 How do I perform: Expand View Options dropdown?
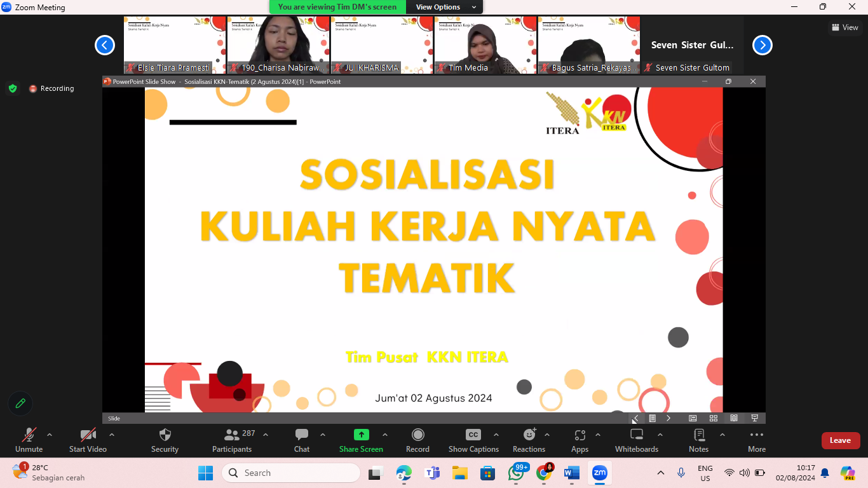click(x=446, y=7)
